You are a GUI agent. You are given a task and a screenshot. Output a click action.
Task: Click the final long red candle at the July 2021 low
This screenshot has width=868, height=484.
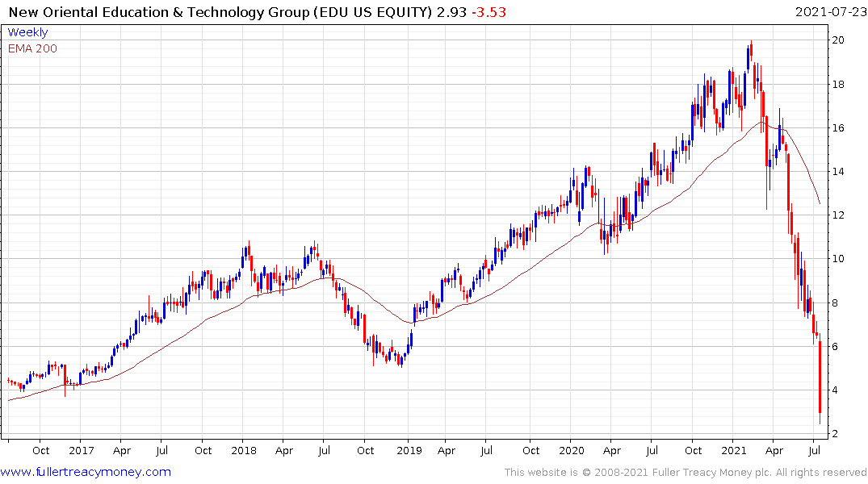820,379
